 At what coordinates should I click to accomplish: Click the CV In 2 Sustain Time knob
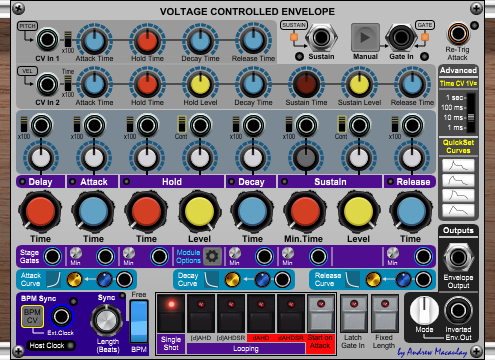click(x=306, y=85)
